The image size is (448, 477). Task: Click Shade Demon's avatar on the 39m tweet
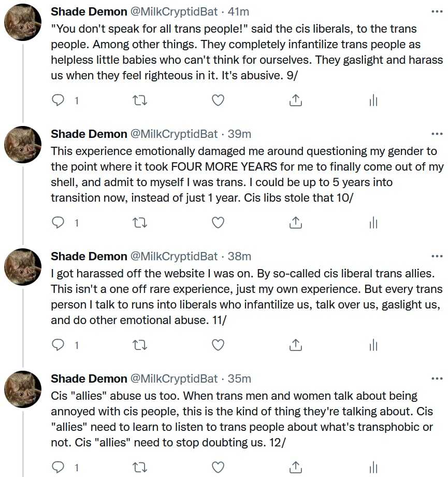coord(23,144)
